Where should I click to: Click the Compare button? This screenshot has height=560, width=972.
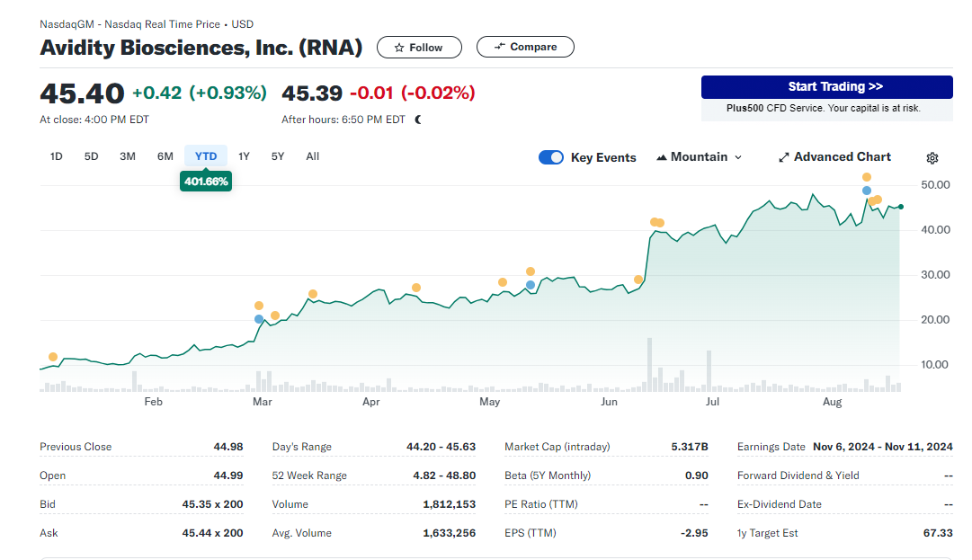[x=525, y=47]
